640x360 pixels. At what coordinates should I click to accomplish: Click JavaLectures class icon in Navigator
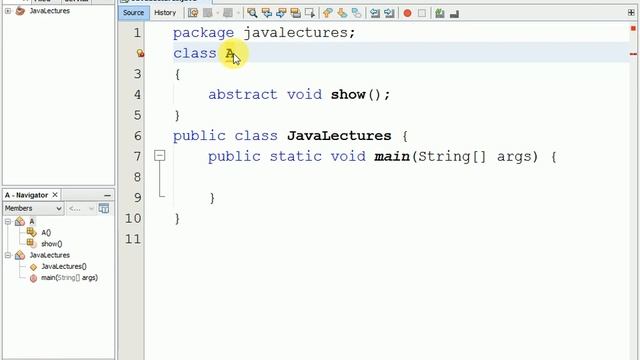coord(20,255)
